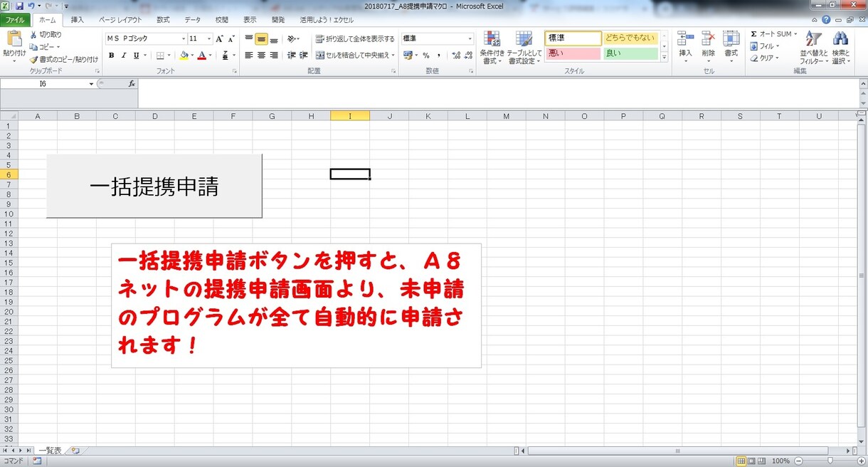Click the Cut (切り取り) scissors icon
This screenshot has height=467, width=868.
pos(34,35)
